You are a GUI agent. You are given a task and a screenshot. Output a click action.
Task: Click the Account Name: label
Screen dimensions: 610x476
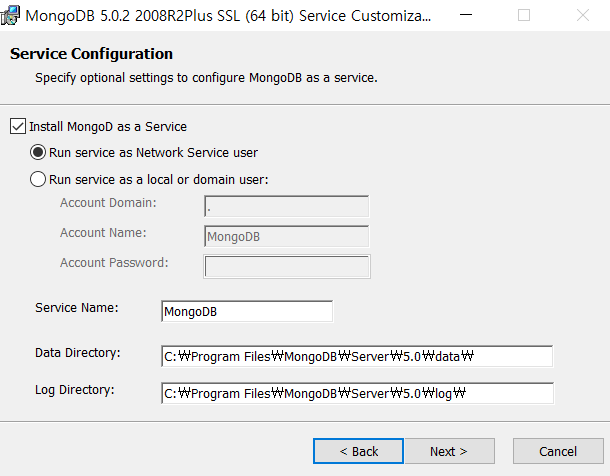pyautogui.click(x=103, y=233)
